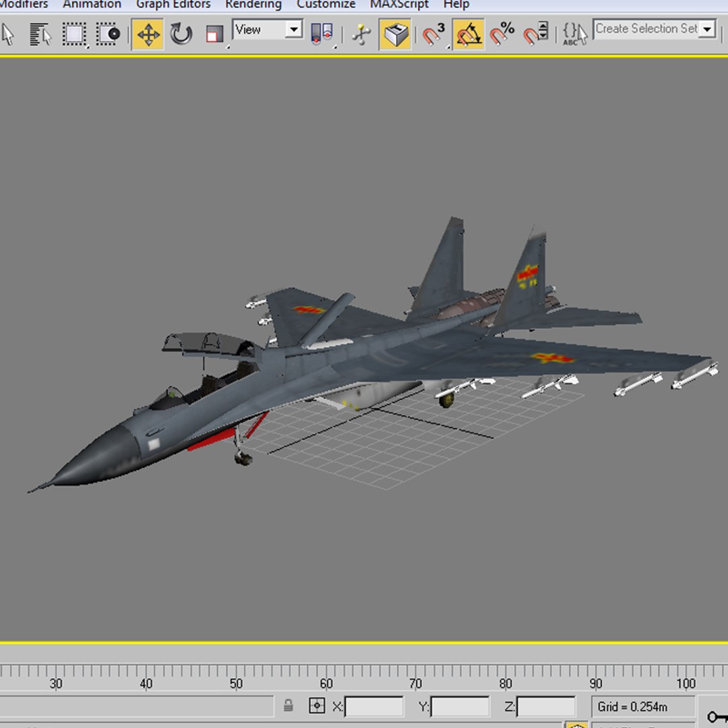Toggle Absolute/Offset transform type-in mode
This screenshot has height=728, width=728.
coord(317,706)
